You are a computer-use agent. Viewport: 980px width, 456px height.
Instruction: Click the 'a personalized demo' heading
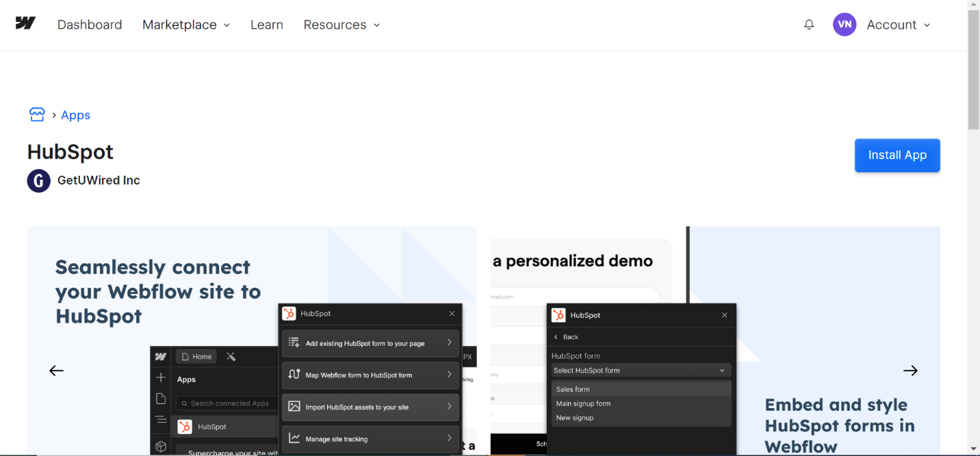[573, 260]
